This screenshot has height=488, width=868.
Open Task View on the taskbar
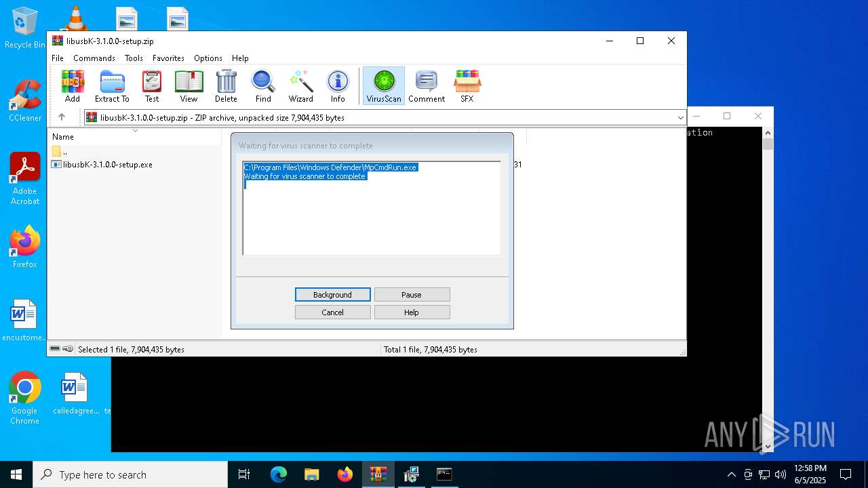244,474
